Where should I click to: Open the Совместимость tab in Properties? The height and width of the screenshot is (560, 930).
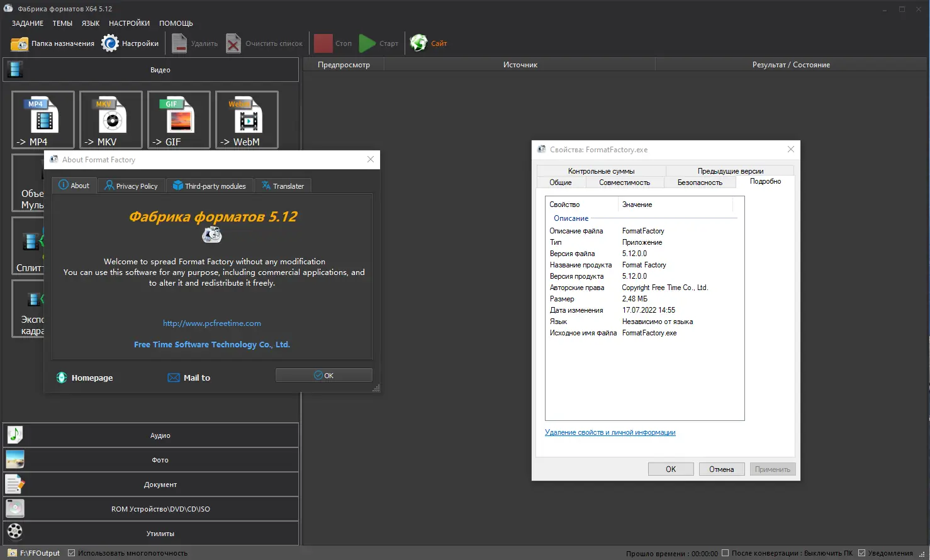click(624, 182)
